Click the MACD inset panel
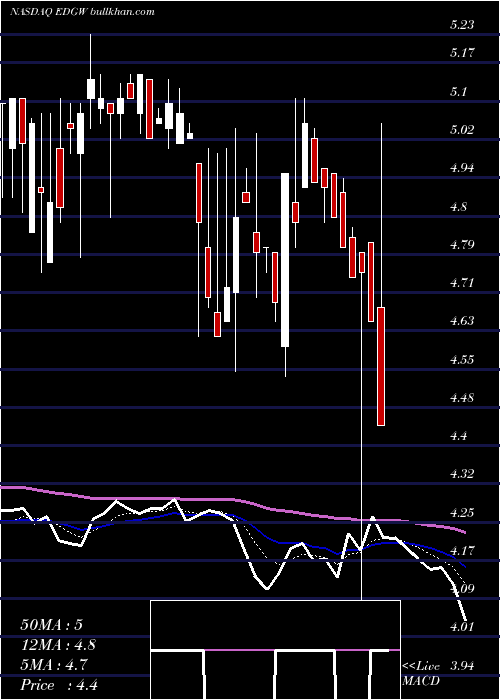The width and height of the screenshot is (500, 700). [x=275, y=650]
